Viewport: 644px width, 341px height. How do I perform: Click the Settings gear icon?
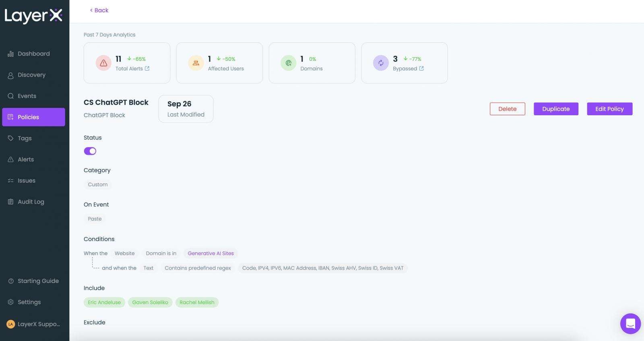click(x=10, y=302)
